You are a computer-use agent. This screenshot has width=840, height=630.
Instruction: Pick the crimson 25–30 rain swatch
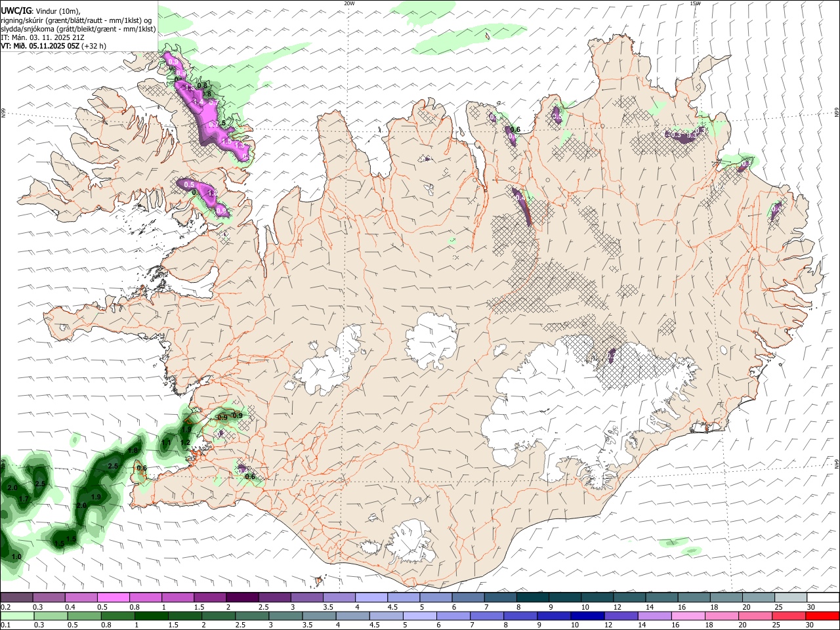pyautogui.click(x=789, y=616)
